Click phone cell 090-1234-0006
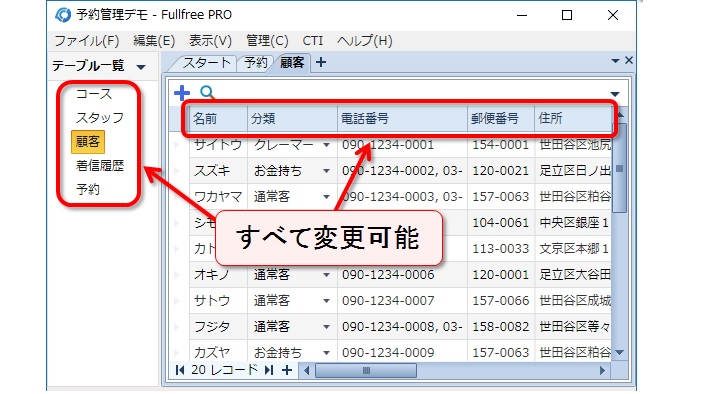This screenshot has width=701, height=394. (x=402, y=275)
